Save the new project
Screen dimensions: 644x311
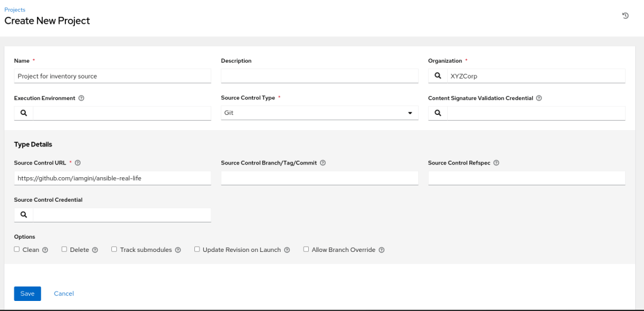(28, 294)
